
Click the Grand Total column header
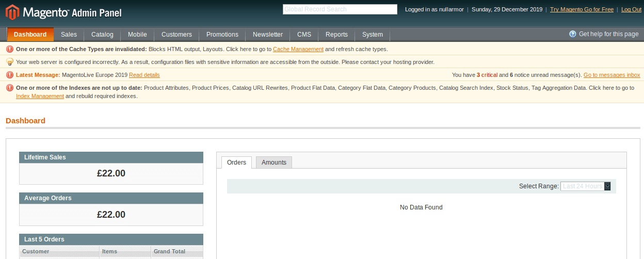coord(177,252)
